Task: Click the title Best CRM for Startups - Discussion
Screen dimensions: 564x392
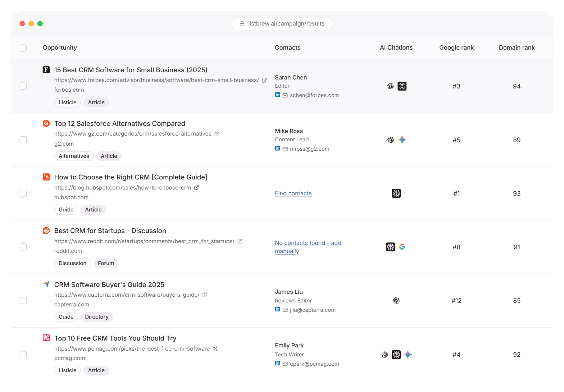Action: point(110,231)
